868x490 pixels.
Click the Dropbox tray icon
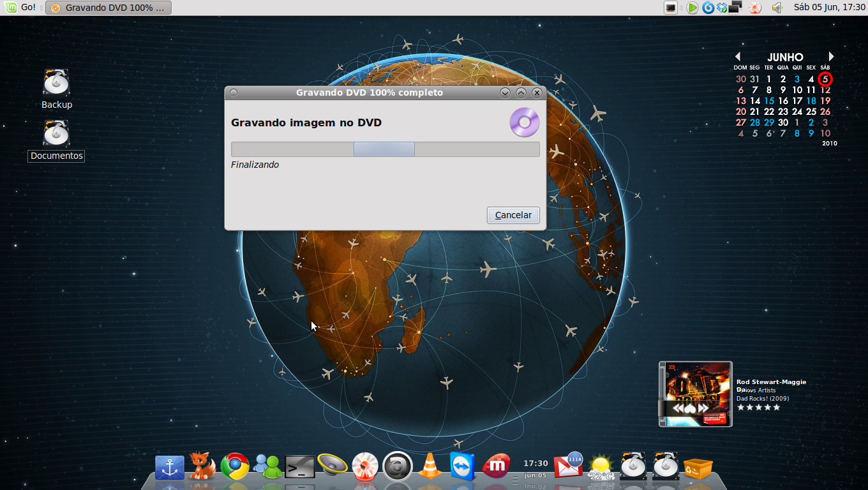(722, 8)
